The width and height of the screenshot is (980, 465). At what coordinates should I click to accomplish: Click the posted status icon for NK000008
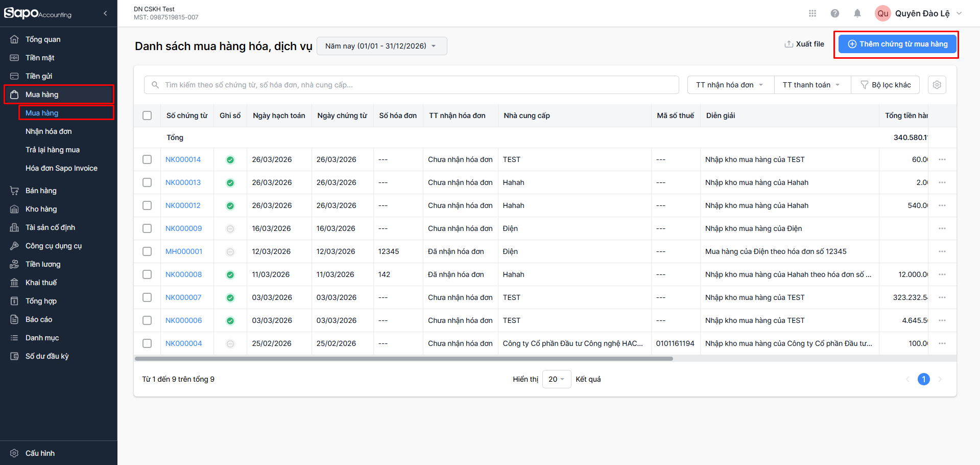(230, 275)
